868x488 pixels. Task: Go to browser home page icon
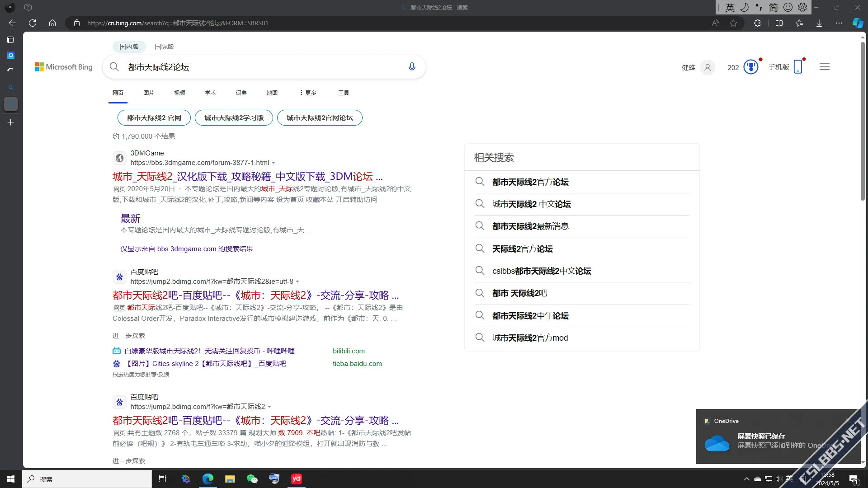(x=52, y=23)
